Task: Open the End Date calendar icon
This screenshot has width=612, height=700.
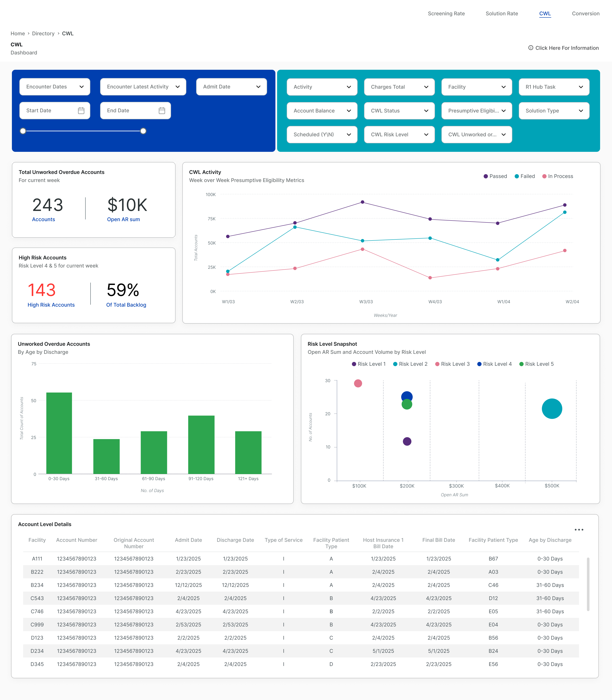Action: click(162, 111)
